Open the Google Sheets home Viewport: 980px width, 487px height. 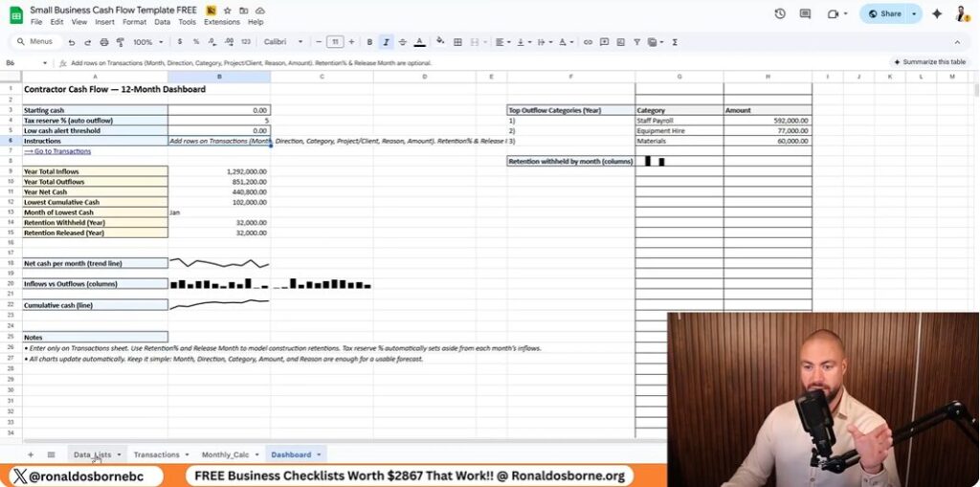[15, 15]
